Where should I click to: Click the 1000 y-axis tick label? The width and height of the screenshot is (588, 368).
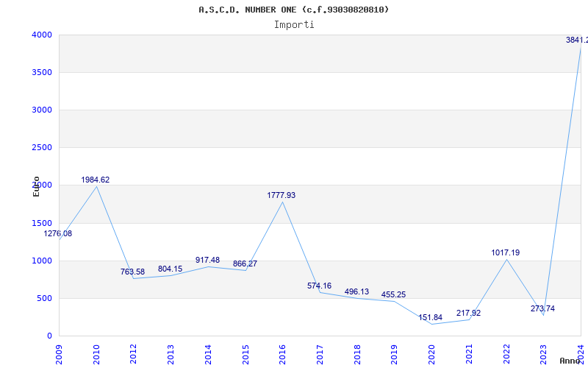pos(41,261)
